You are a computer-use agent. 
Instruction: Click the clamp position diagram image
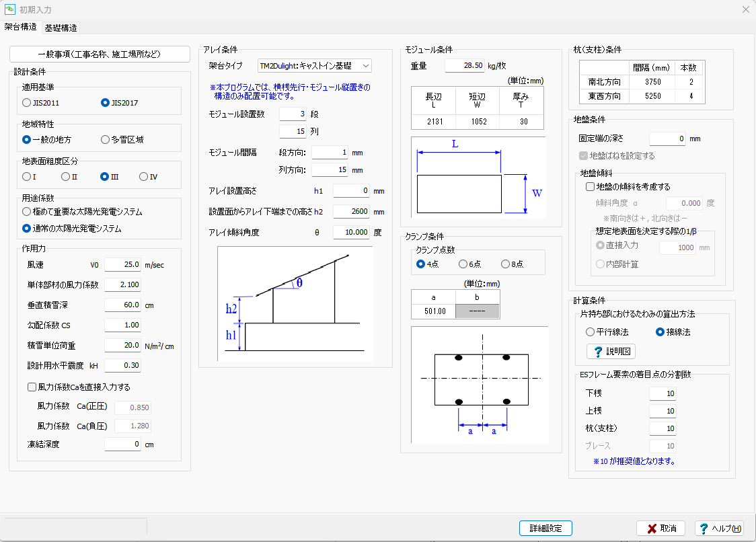pos(480,385)
